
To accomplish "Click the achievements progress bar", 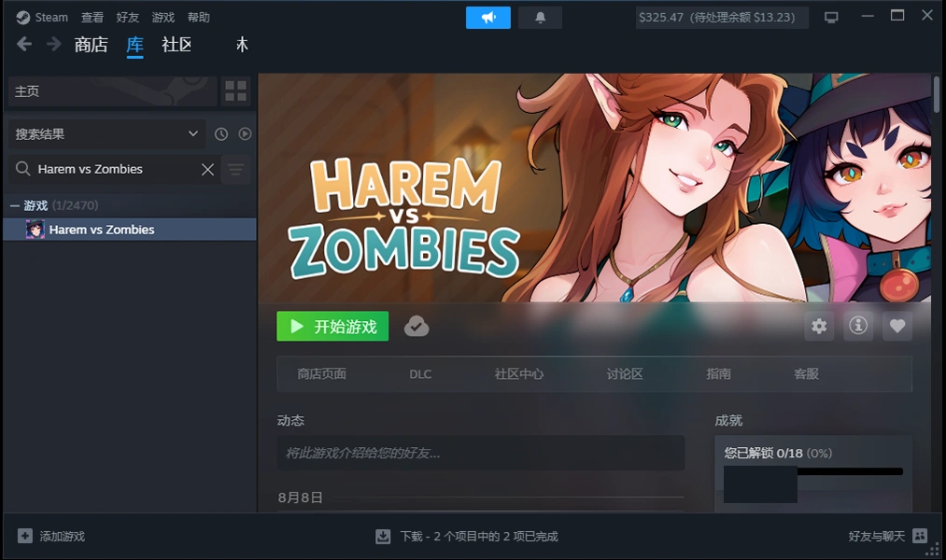I will coord(850,471).
